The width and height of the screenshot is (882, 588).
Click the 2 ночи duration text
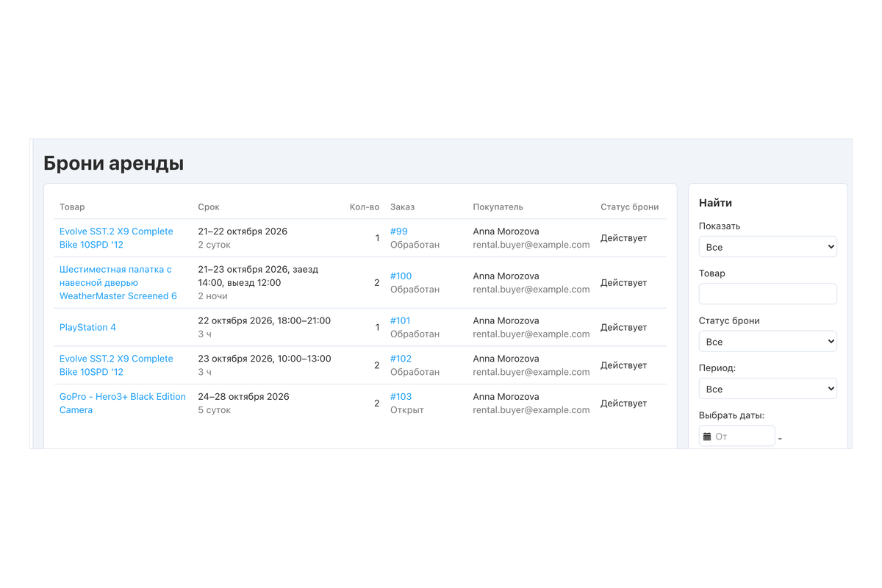(213, 296)
